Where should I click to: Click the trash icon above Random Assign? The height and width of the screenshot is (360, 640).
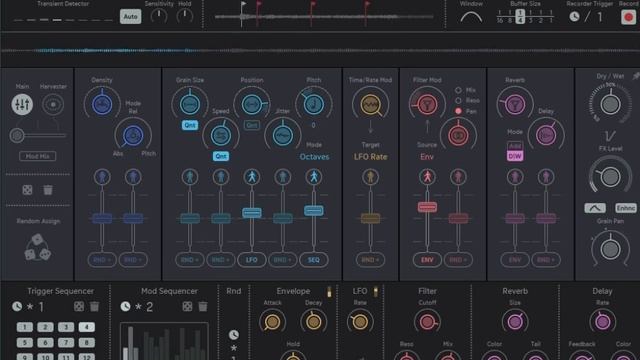click(x=48, y=190)
